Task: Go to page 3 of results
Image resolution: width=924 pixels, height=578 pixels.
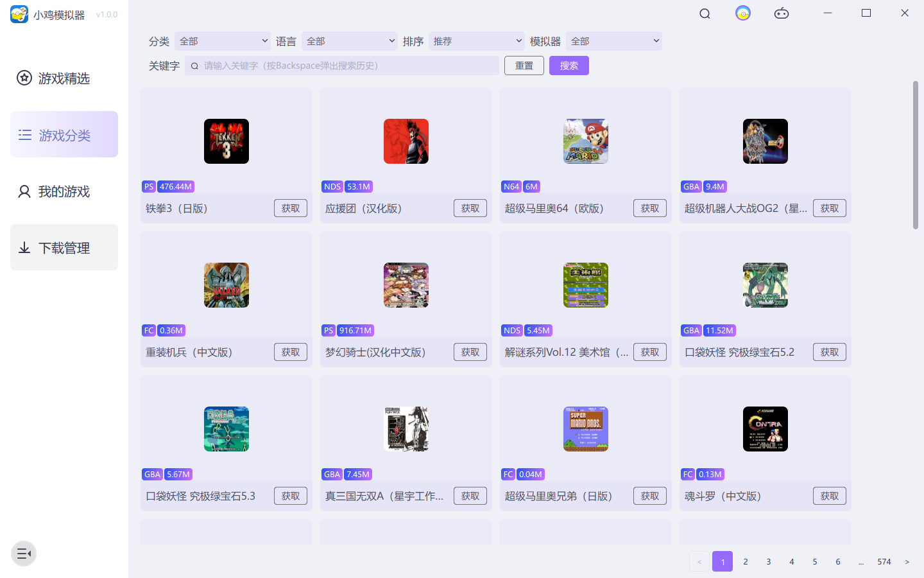Action: (x=769, y=561)
